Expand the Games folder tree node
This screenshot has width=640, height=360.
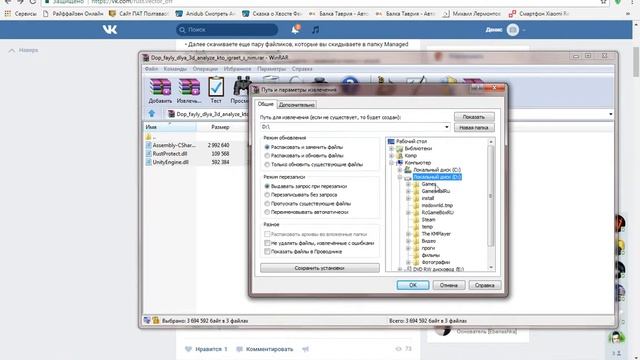tap(408, 184)
